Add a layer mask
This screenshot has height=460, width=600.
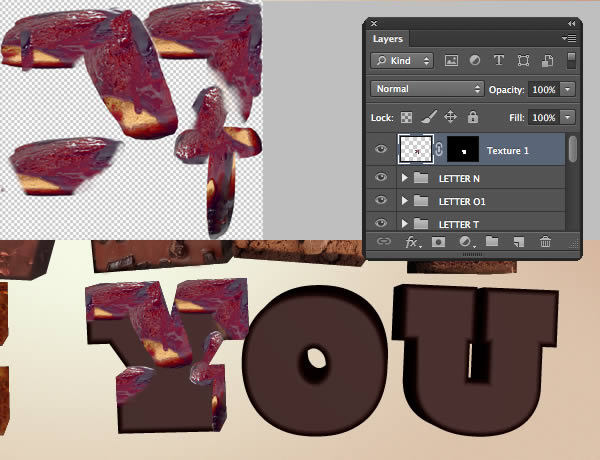pyautogui.click(x=438, y=242)
